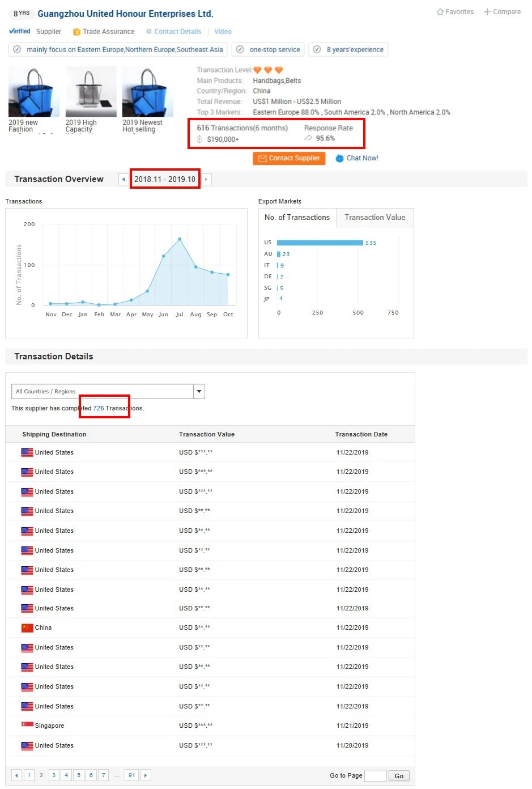Click the AU bar showing 23 transactions
532x789 pixels.
[x=279, y=254]
